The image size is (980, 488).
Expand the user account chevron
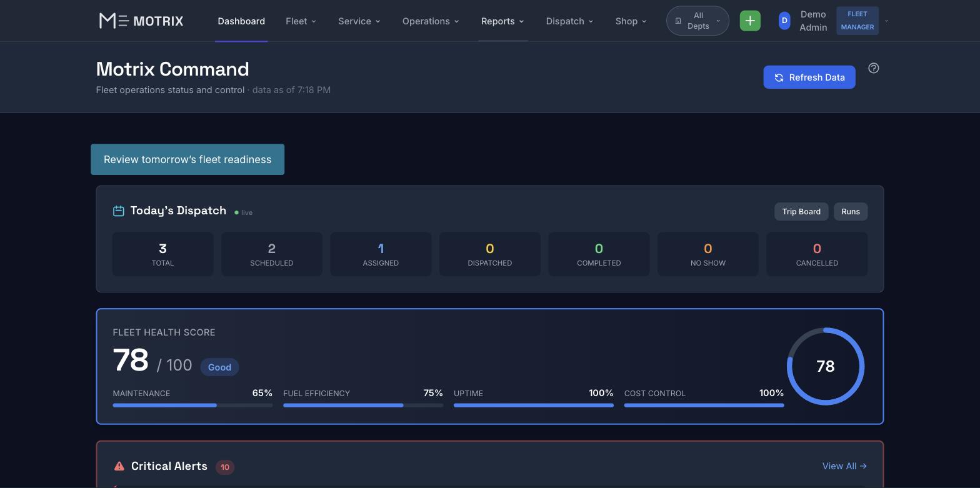tap(886, 21)
